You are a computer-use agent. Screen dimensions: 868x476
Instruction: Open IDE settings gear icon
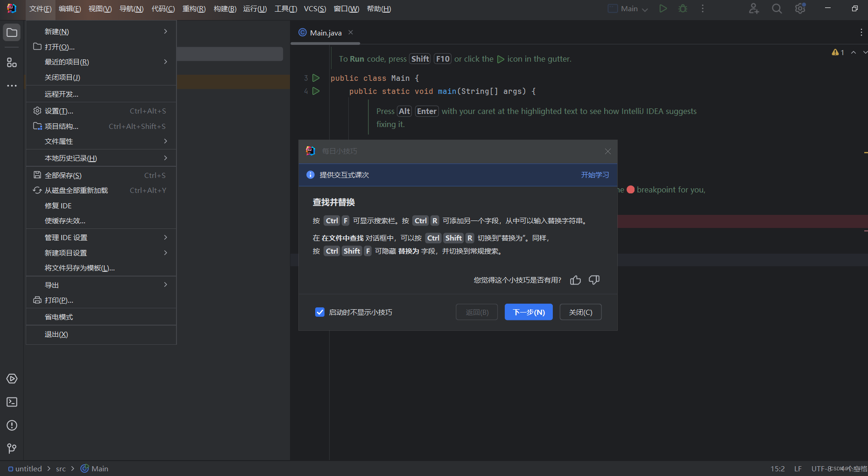pyautogui.click(x=800, y=8)
